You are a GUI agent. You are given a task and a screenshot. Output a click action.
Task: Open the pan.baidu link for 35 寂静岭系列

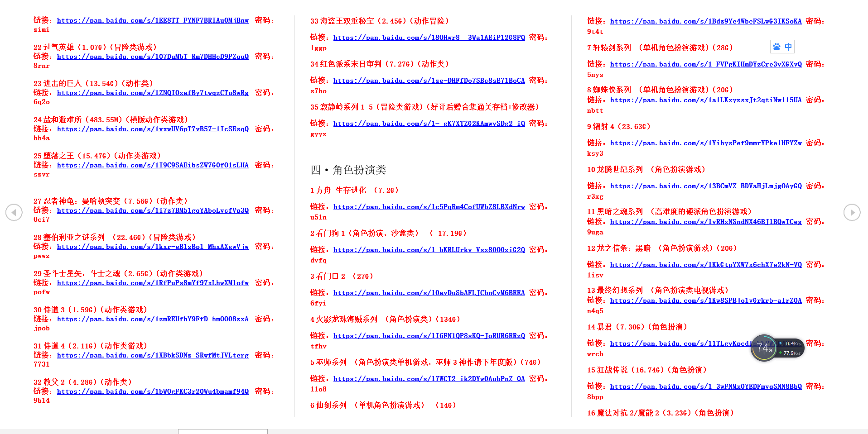(x=429, y=124)
